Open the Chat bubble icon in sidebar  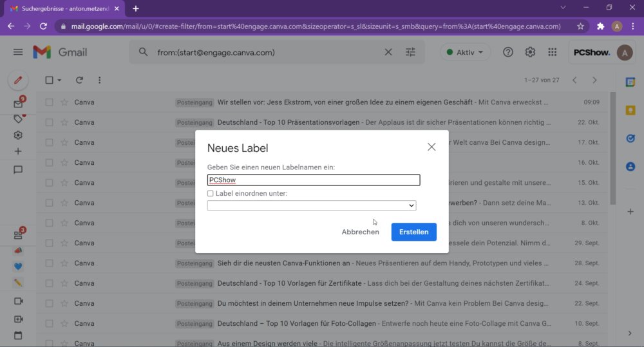click(x=17, y=169)
